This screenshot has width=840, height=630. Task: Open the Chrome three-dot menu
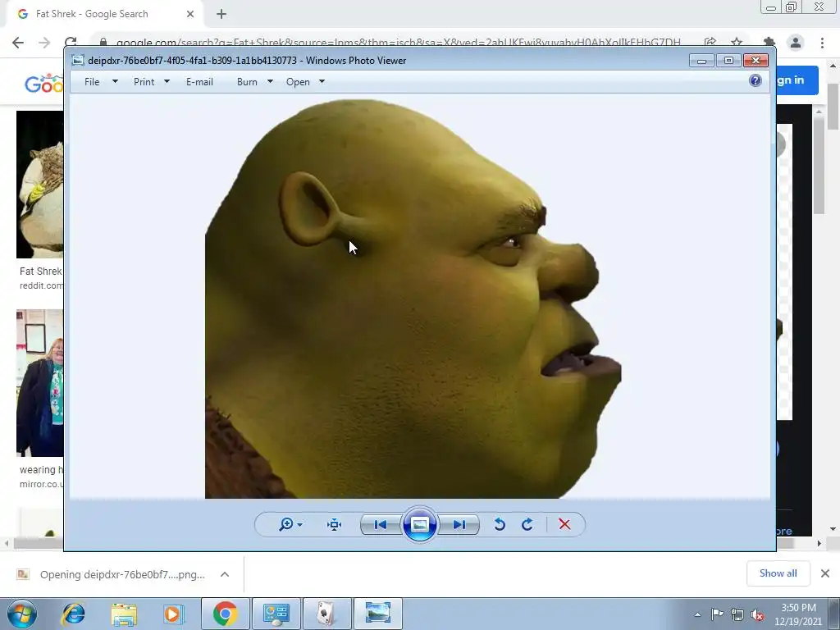(822, 43)
